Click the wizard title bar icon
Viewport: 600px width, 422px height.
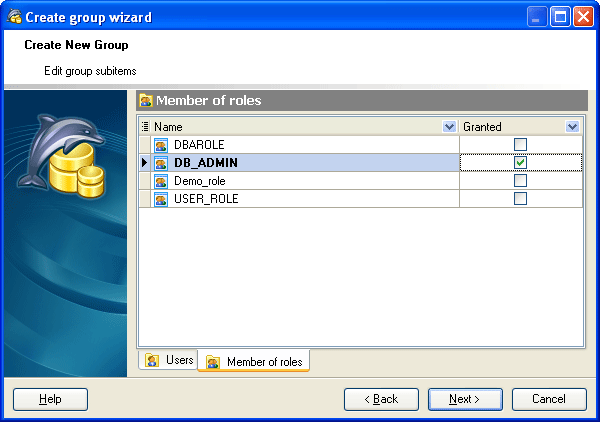[x=13, y=16]
